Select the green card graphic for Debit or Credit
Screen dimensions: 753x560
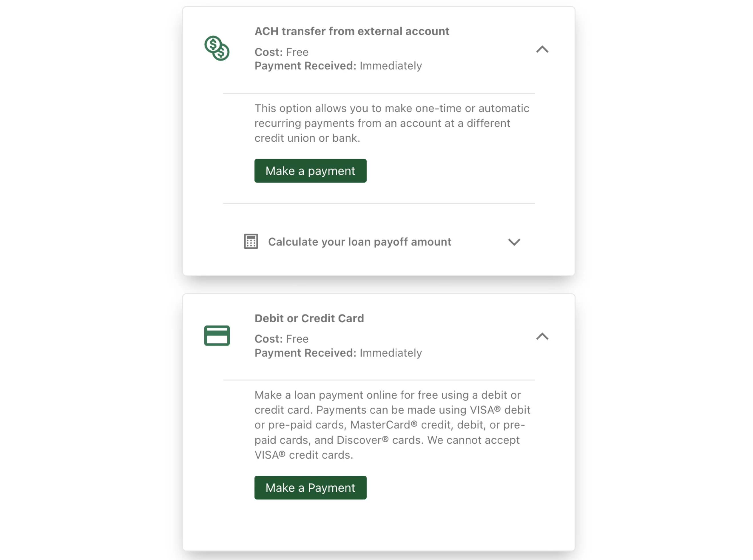coord(217,336)
